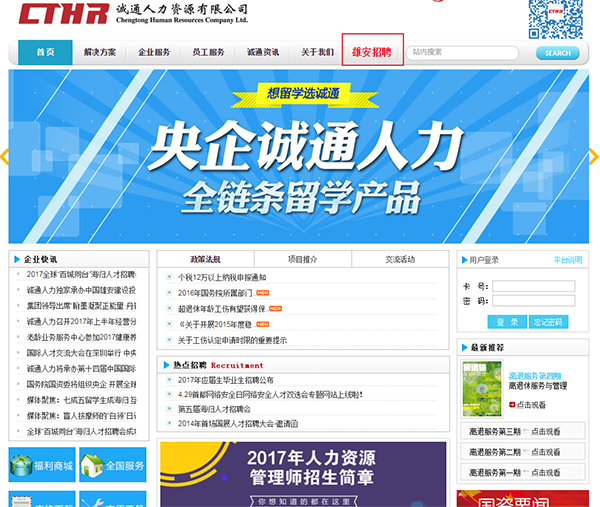600x507 pixels.
Task: Advance to the next banner slide
Action: tap(593, 157)
